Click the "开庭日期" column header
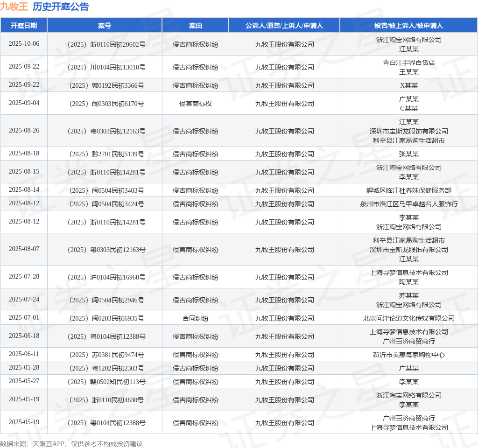This screenshot has height=448, width=478. point(24,26)
